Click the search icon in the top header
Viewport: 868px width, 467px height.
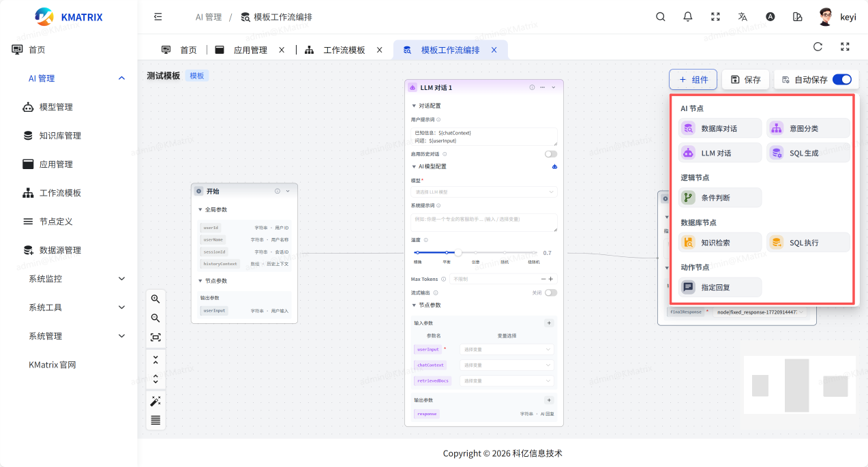coord(660,17)
